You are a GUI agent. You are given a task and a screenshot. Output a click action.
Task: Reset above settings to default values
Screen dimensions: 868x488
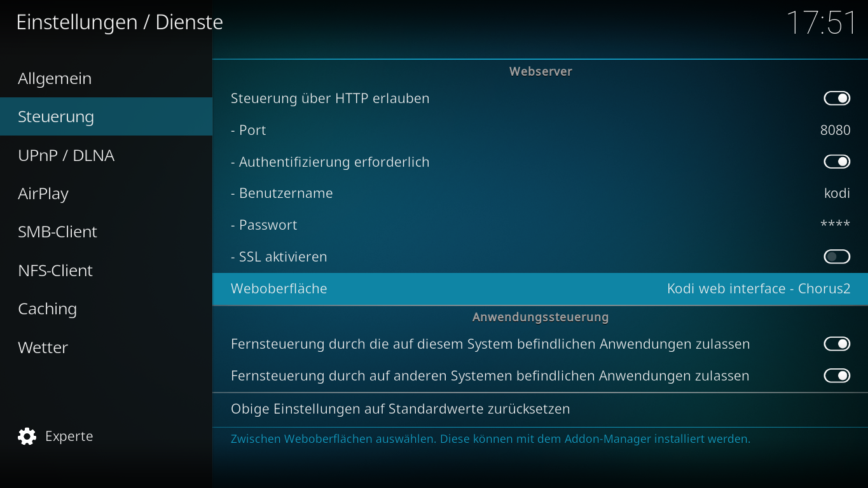(540, 408)
